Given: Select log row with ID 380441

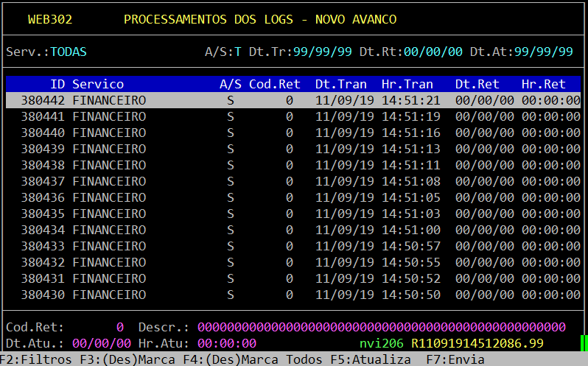Looking at the screenshot, I should (x=293, y=116).
